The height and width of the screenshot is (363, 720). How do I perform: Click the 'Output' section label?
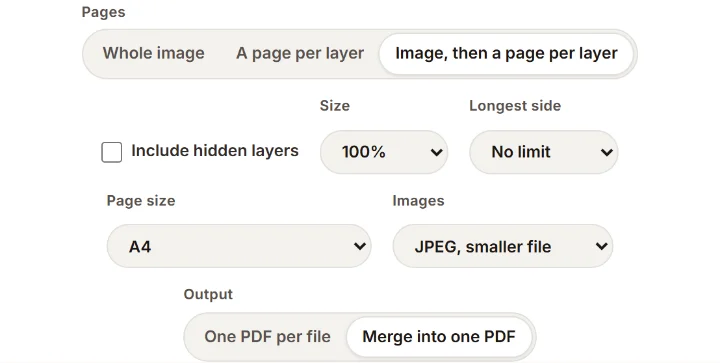[x=208, y=294]
